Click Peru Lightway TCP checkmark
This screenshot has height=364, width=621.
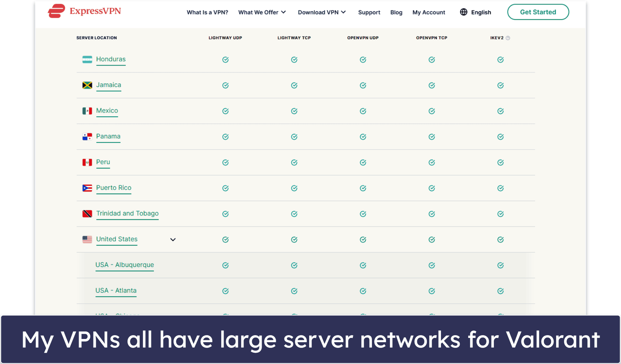tap(294, 163)
